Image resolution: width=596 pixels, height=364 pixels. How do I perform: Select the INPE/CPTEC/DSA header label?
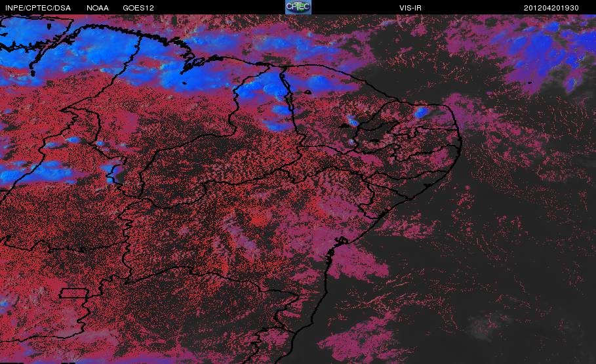38,8
